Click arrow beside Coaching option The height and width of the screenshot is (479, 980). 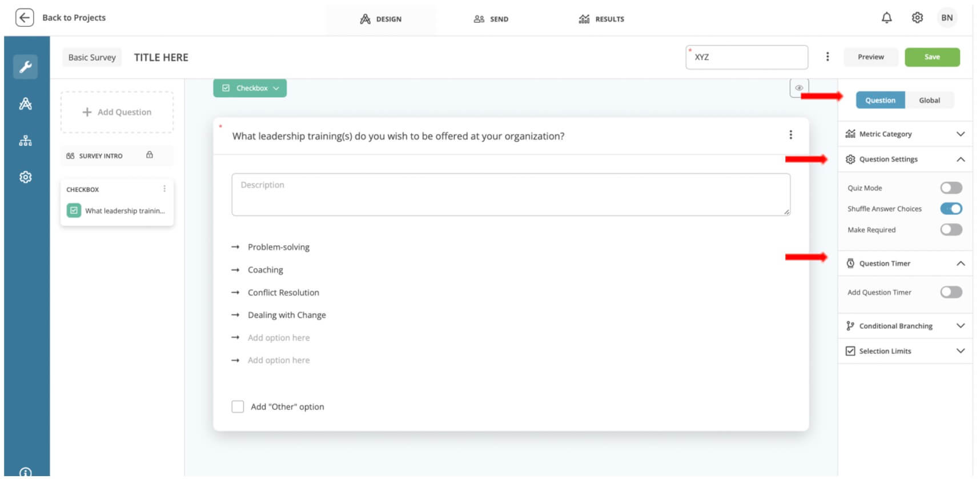coord(235,270)
